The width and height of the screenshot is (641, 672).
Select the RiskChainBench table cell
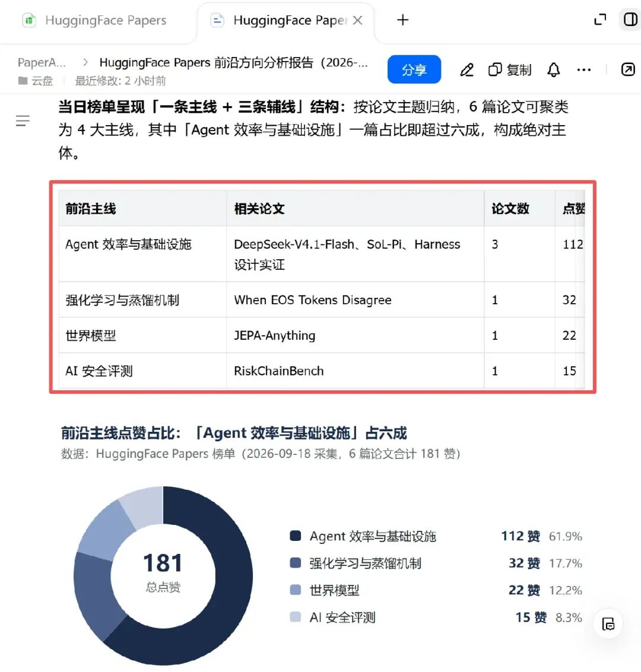(355, 371)
